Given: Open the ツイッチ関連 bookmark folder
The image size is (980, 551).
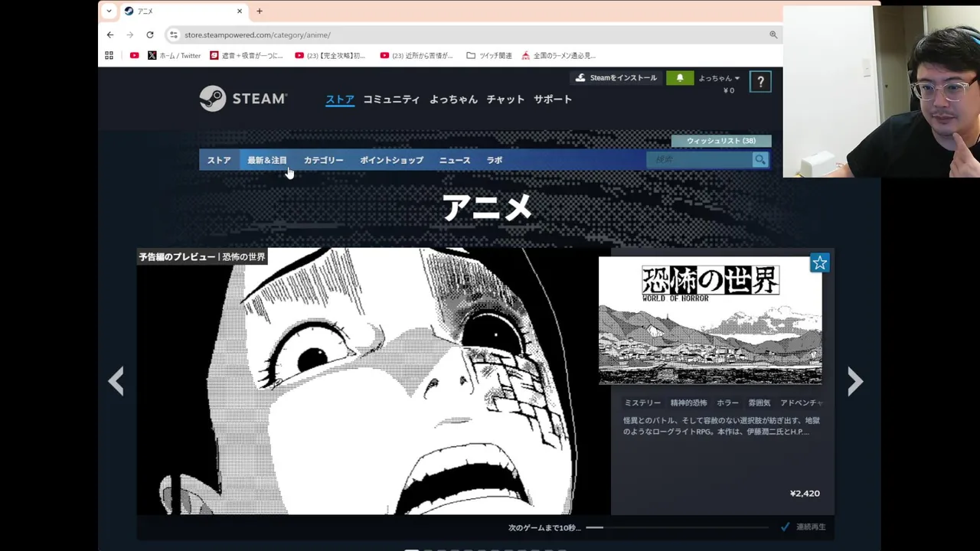Looking at the screenshot, I should pyautogui.click(x=488, y=55).
